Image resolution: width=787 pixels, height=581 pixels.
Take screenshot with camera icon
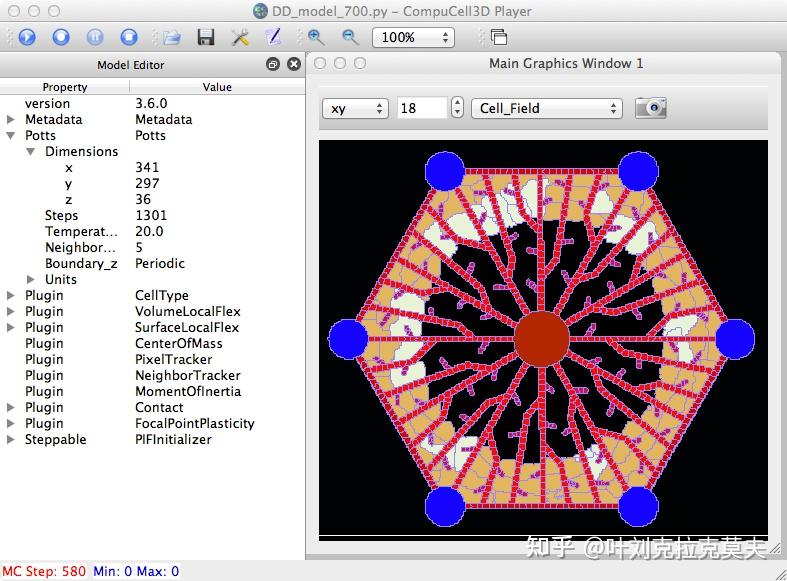pos(650,108)
